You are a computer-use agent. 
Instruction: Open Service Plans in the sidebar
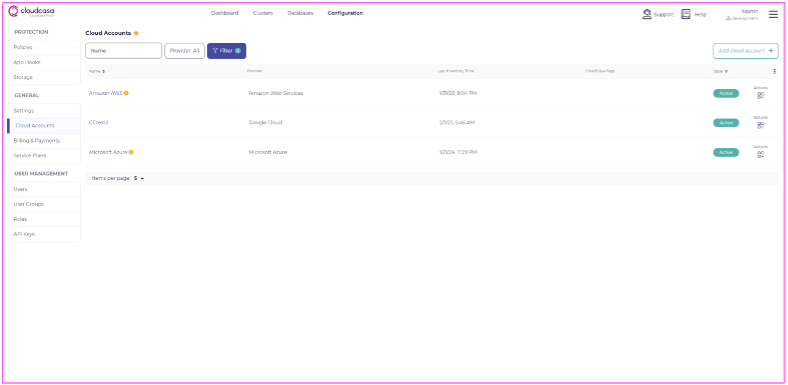(x=44, y=156)
